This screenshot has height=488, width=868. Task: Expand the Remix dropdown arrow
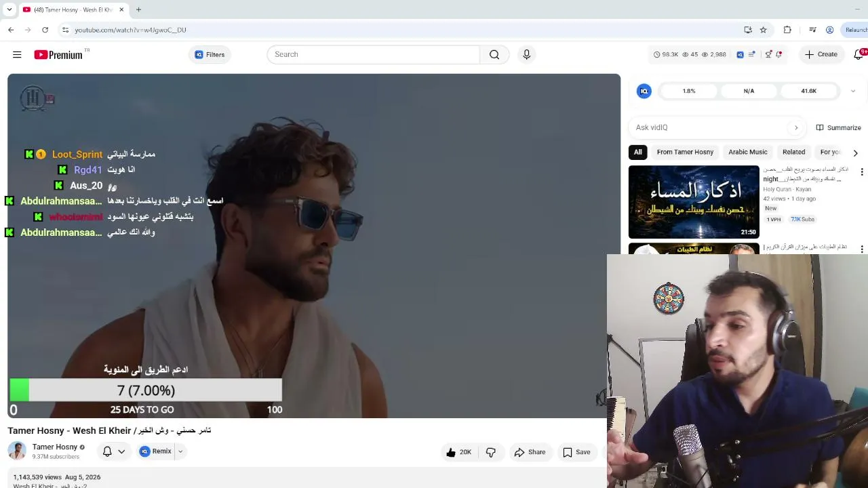coord(180,451)
